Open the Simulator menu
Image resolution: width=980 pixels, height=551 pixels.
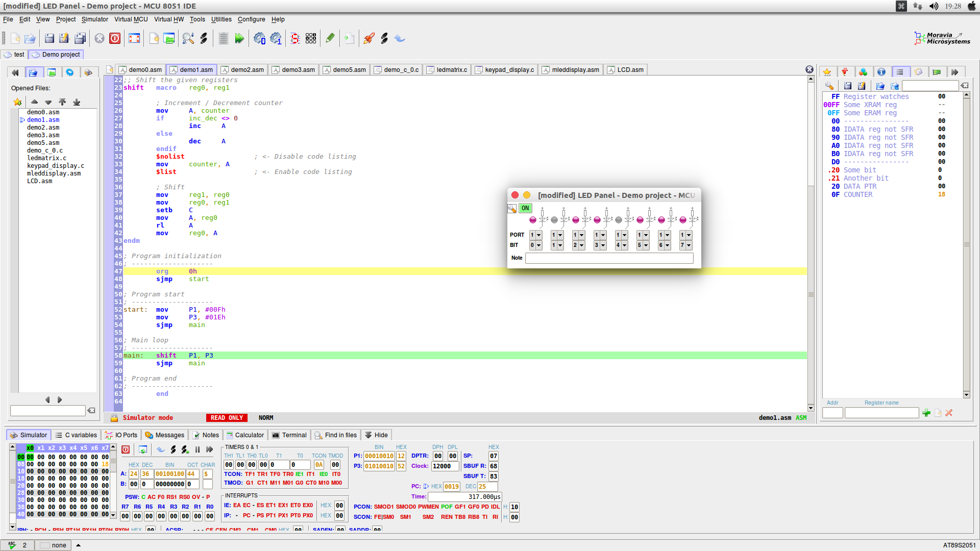[x=95, y=19]
